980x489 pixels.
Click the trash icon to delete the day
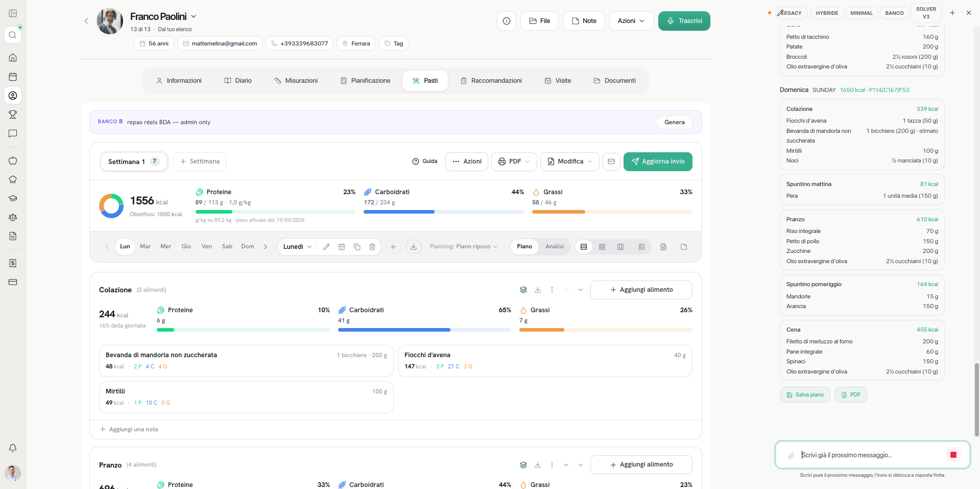coord(372,247)
